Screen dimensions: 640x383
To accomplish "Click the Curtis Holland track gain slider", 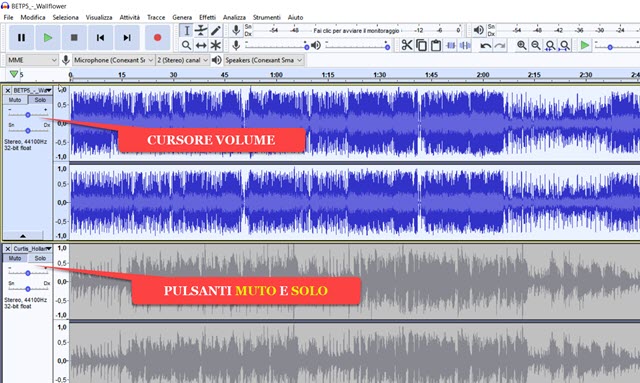I will pyautogui.click(x=28, y=273).
